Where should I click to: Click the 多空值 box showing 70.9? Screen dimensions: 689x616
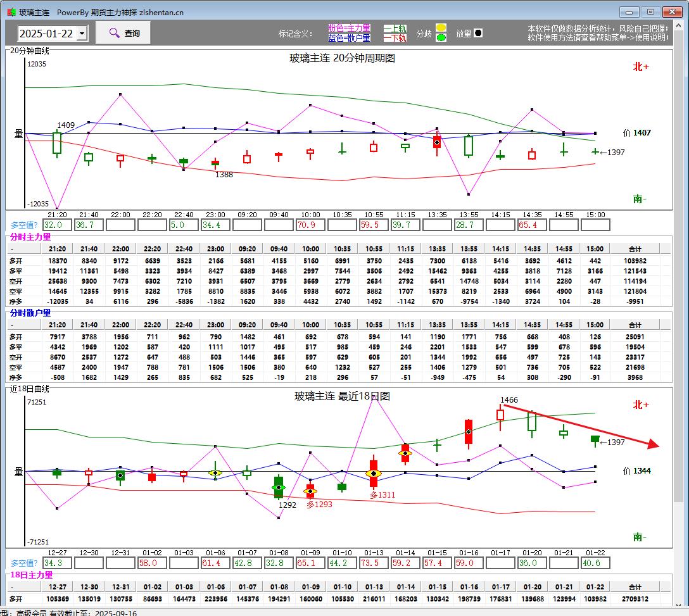pos(310,225)
